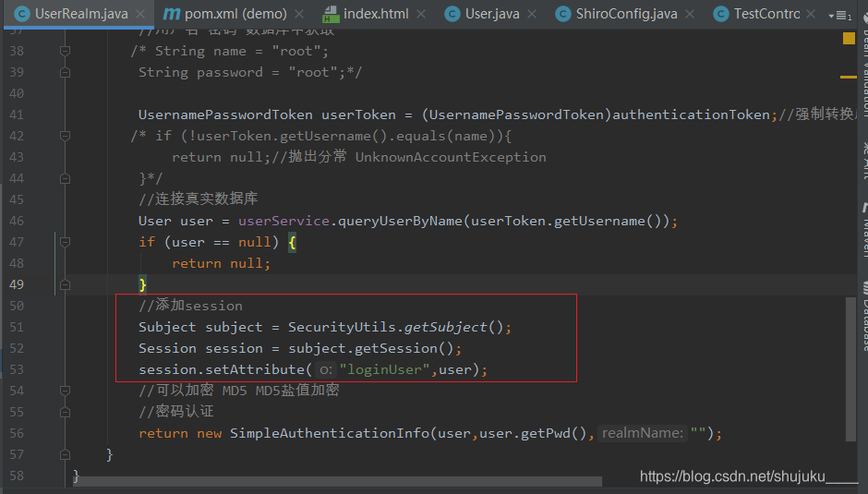The height and width of the screenshot is (494, 868).
Task: Click SecurityUtils on line 51
Action: (x=342, y=327)
